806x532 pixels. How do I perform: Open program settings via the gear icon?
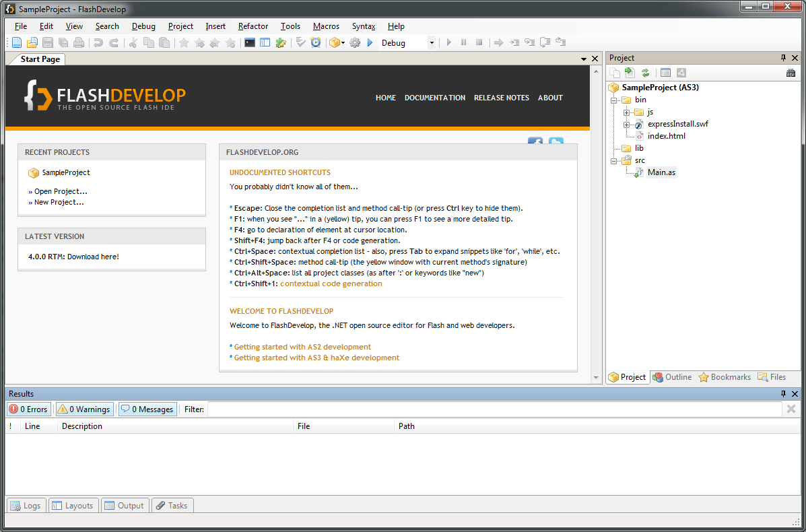click(355, 42)
